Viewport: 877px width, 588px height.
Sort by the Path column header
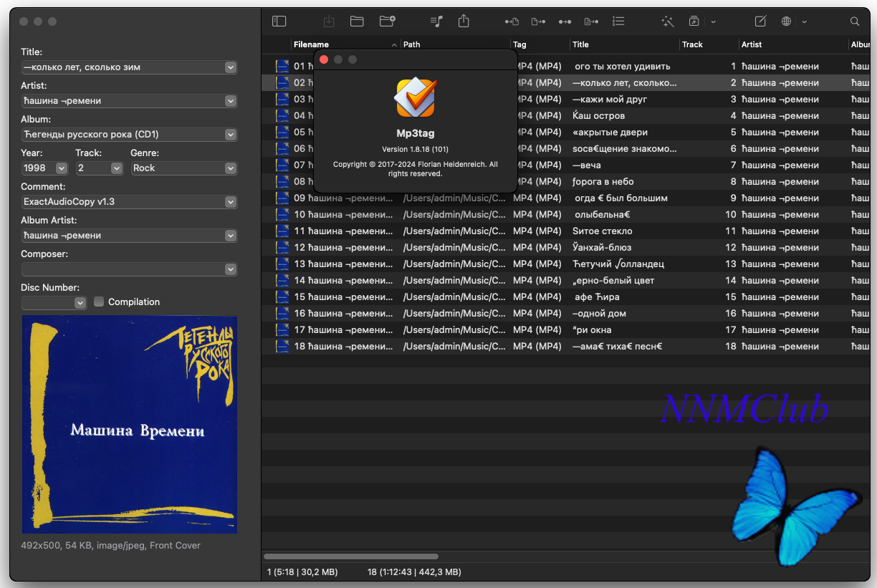click(455, 44)
